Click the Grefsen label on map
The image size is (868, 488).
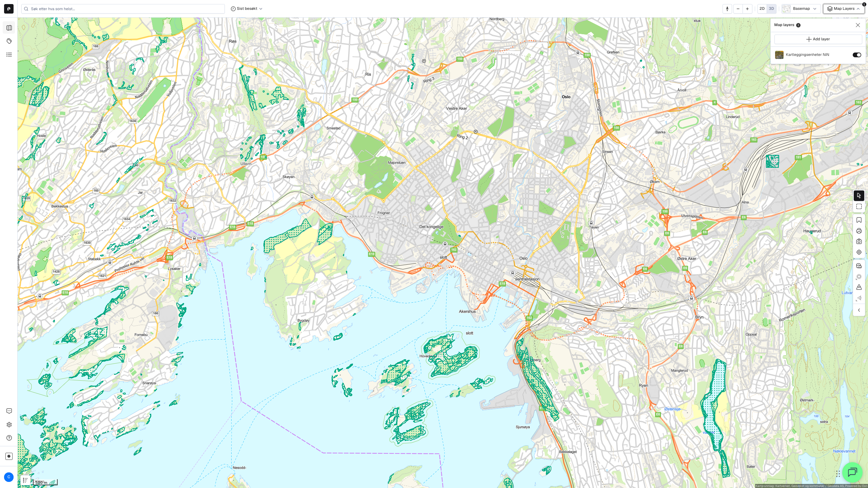613,52
